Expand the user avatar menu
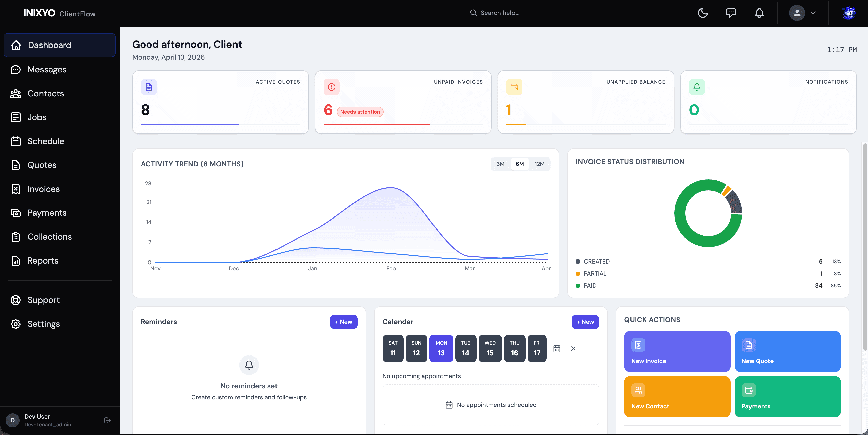Screen dimensions: 868x435 click(x=797, y=13)
